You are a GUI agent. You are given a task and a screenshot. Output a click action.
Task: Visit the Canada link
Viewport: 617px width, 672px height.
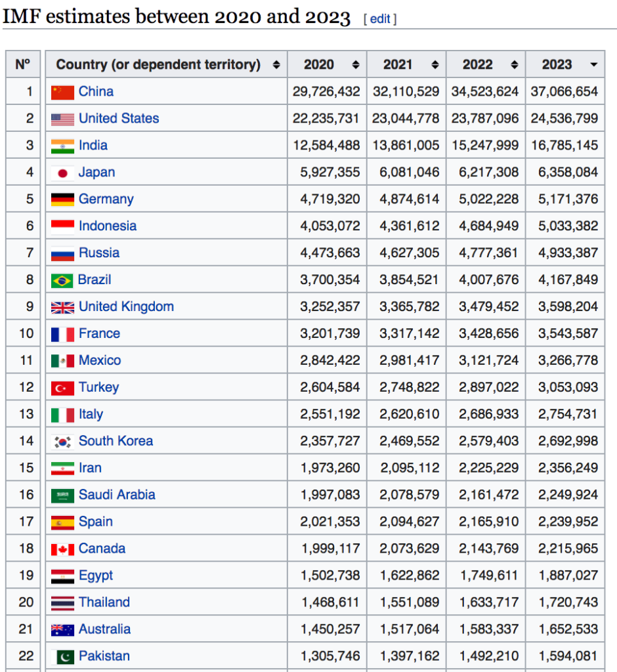pyautogui.click(x=102, y=549)
